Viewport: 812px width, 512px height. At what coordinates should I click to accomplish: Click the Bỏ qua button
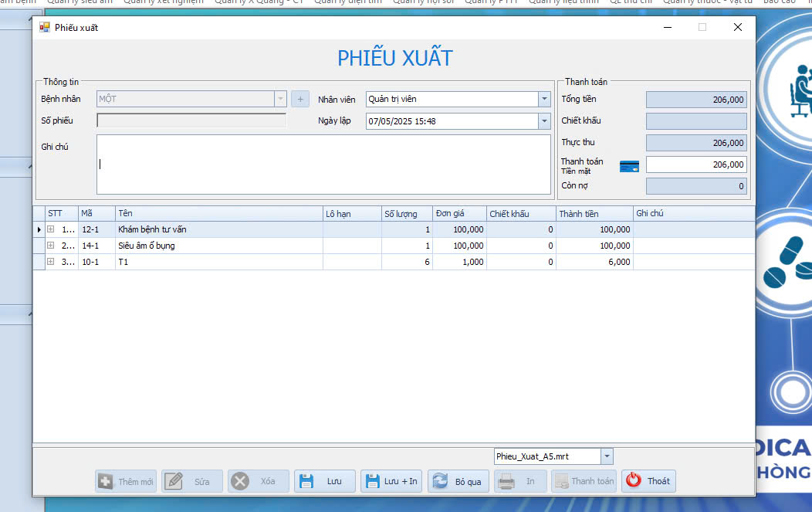point(458,481)
